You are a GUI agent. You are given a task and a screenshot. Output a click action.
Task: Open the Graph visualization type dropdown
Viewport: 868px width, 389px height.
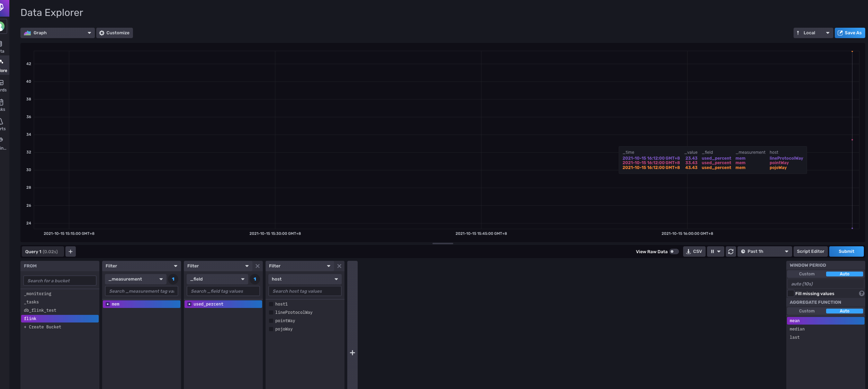click(57, 33)
